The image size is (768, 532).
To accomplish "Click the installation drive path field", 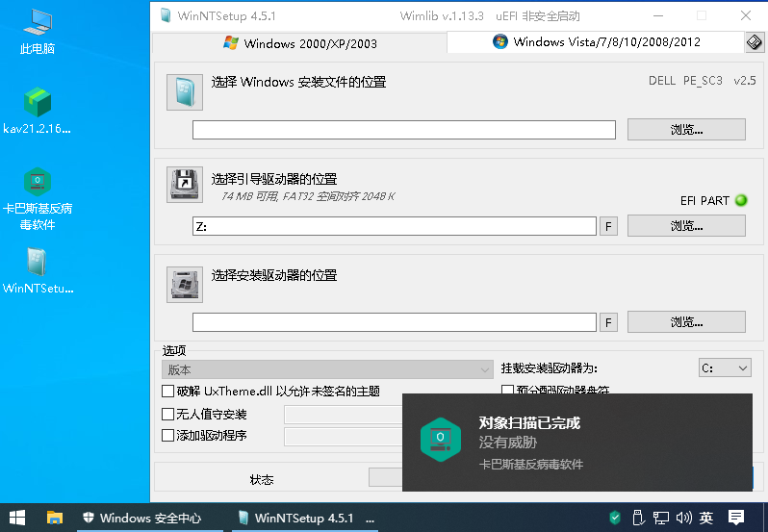I will [x=395, y=322].
